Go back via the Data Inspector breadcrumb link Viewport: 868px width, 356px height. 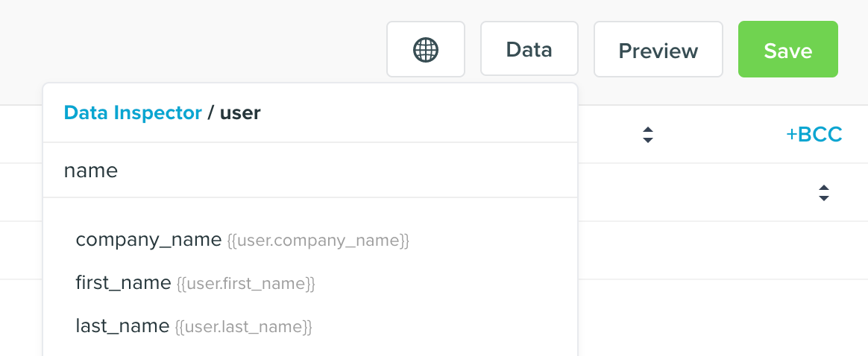pos(133,112)
